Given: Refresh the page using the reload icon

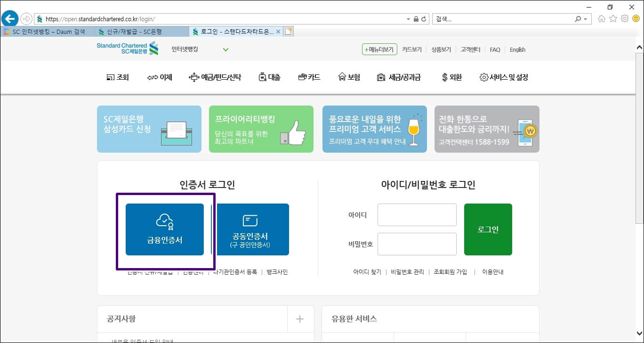Looking at the screenshot, I should coord(424,19).
